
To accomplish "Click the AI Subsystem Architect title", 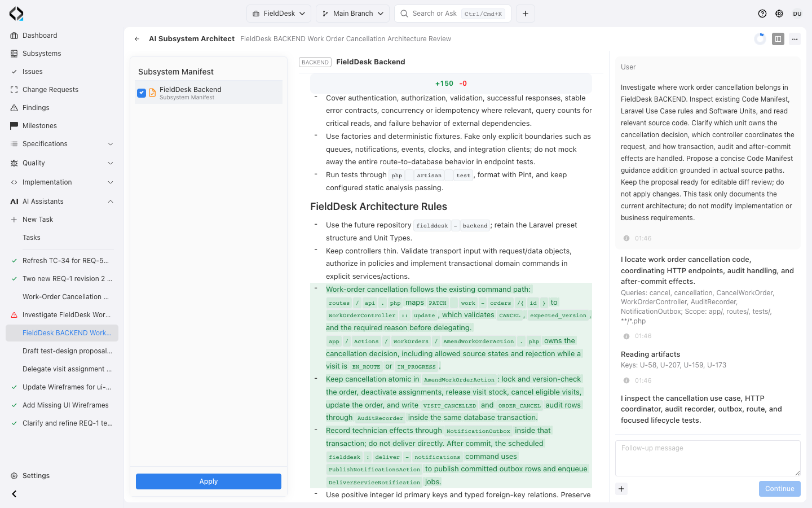I will [192, 39].
